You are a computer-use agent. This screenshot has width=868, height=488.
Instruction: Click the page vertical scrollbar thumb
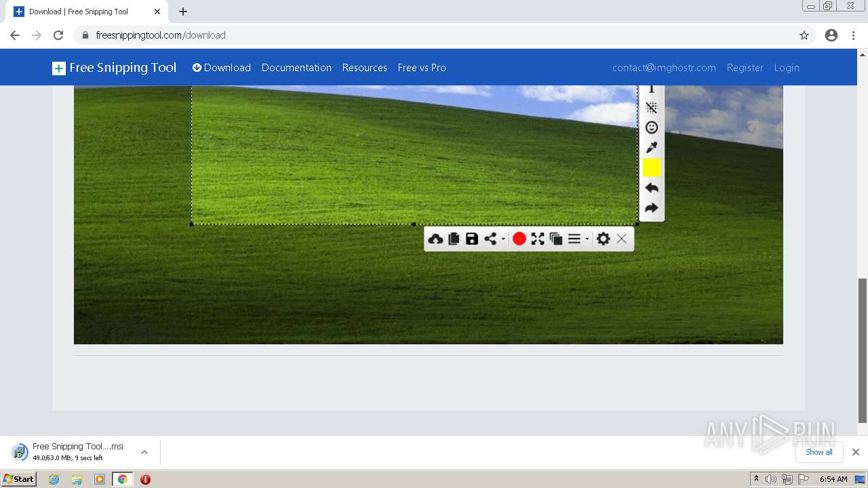click(863, 350)
